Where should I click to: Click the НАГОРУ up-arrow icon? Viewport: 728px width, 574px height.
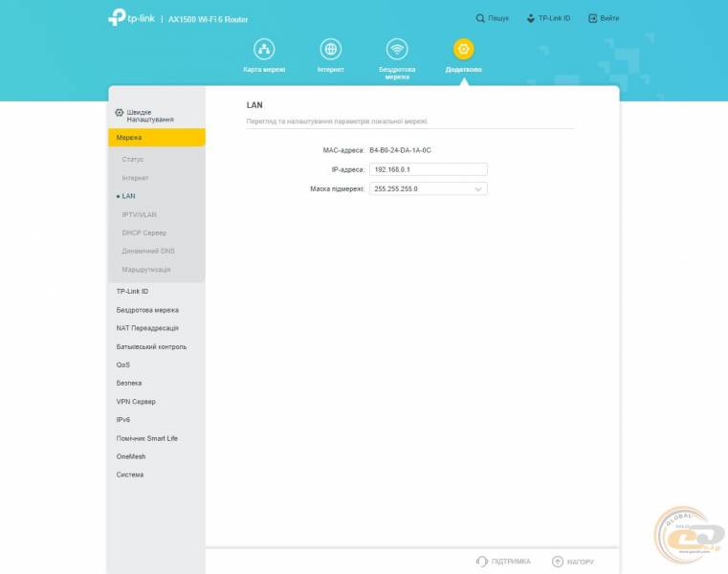tap(558, 562)
